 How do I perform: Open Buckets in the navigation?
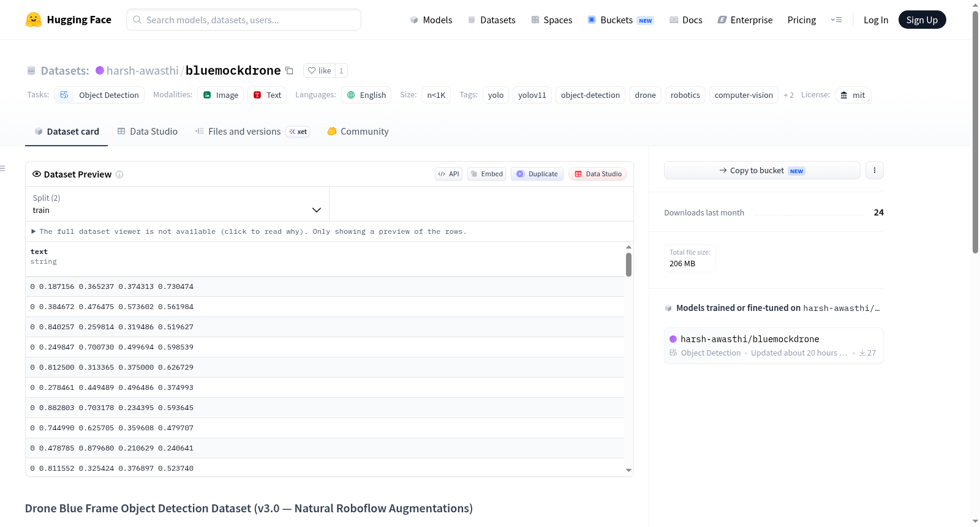click(x=620, y=20)
